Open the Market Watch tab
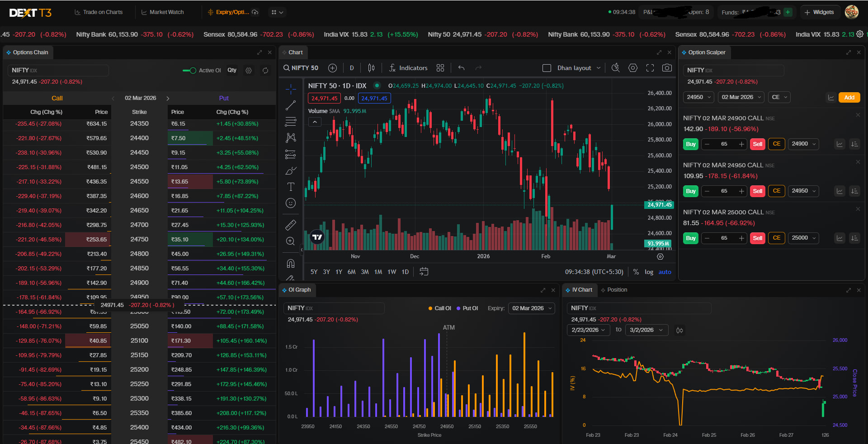 pos(162,12)
